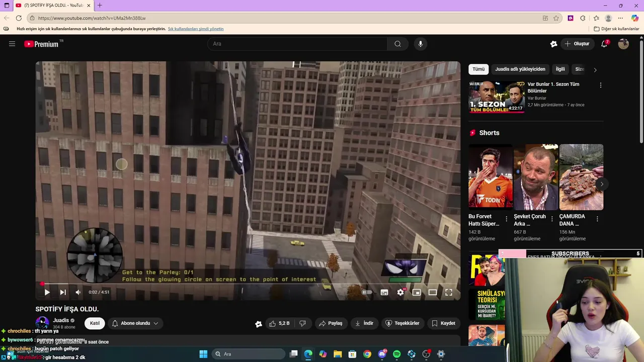644x362 pixels.
Task: Open ÇAMURDA DANA short
Action: [x=581, y=177]
